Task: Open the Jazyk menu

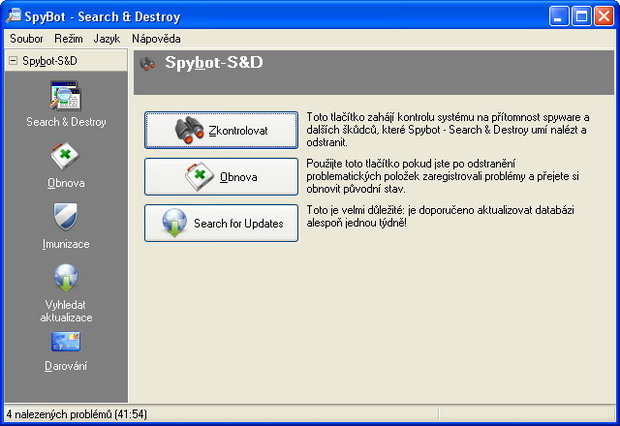Action: (x=107, y=39)
